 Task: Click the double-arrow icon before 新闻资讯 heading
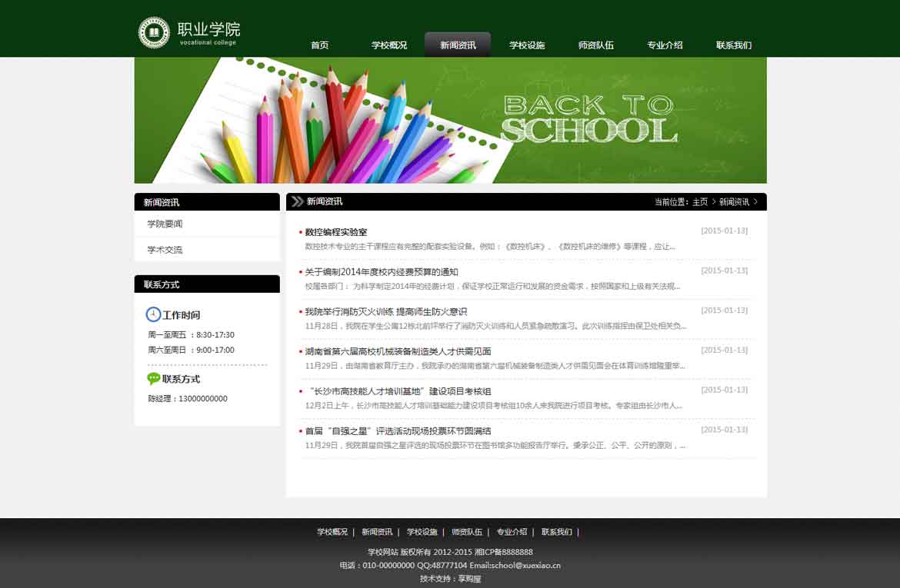[x=298, y=201]
